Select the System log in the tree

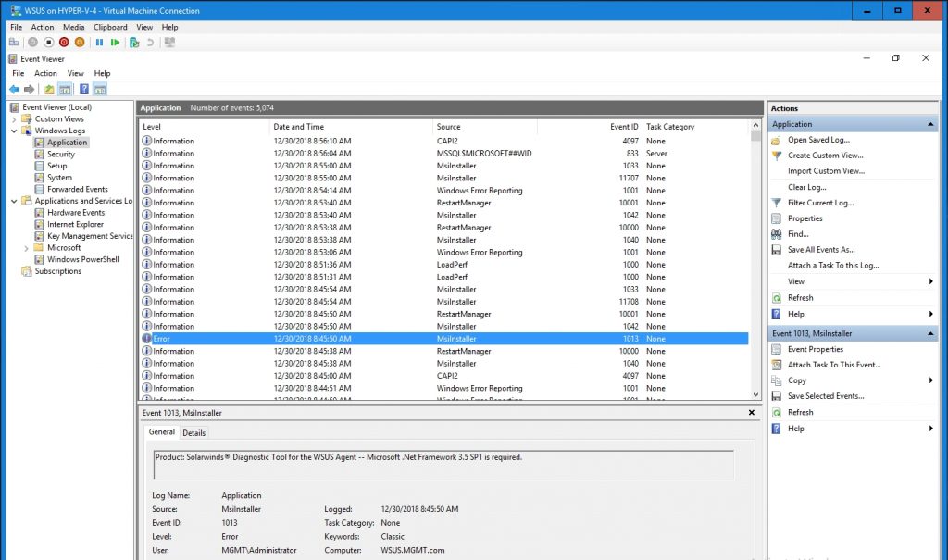point(59,178)
